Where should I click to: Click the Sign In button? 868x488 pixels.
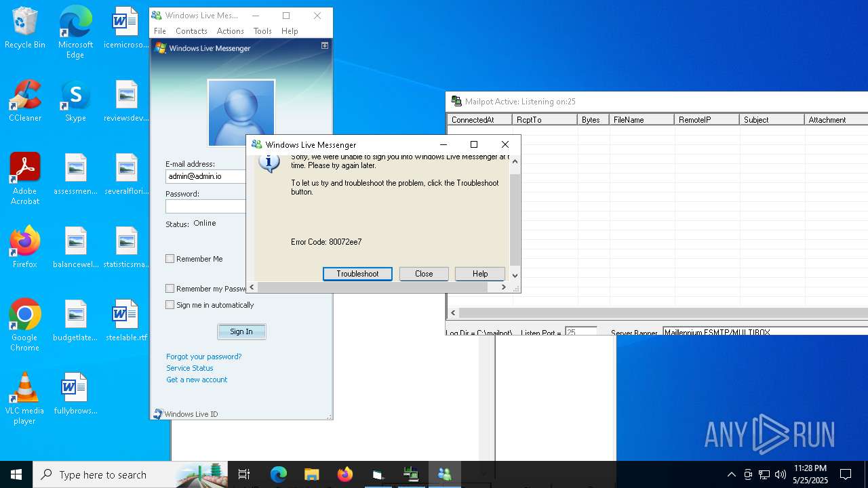pos(241,331)
